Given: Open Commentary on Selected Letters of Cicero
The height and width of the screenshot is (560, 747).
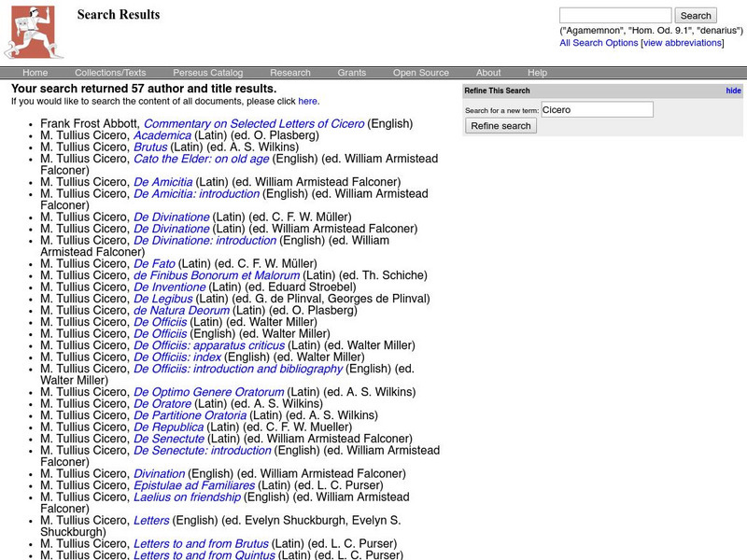Looking at the screenshot, I should pos(254,124).
